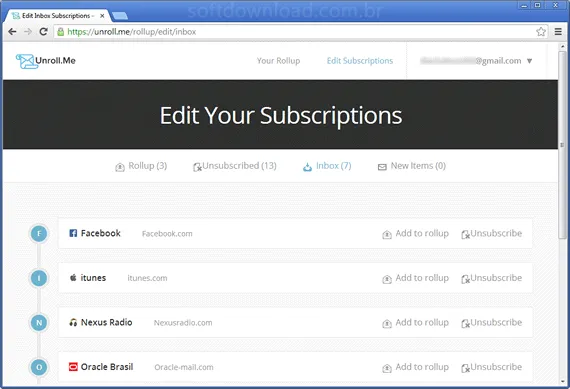
Task: Reload the page with refresh icon
Action: click(x=44, y=32)
